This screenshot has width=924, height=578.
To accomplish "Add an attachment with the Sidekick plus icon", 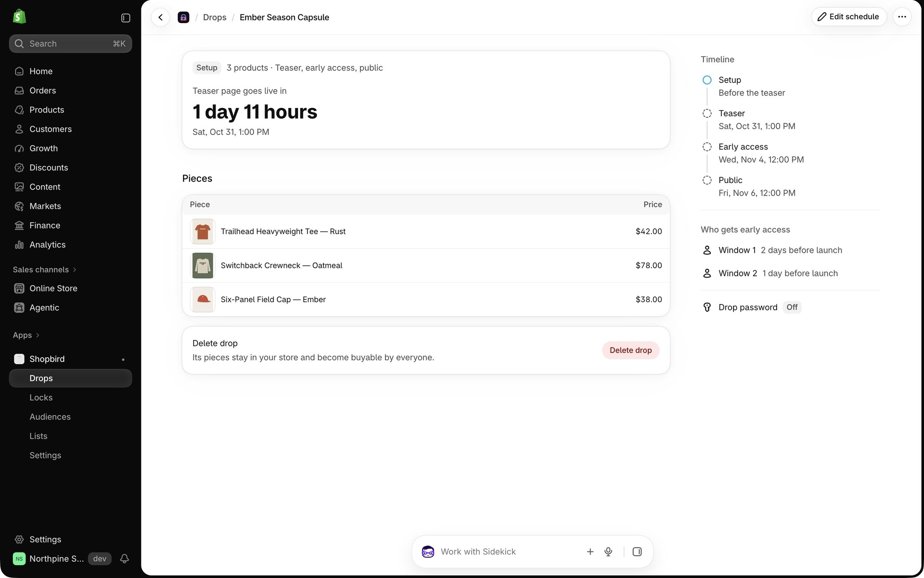I will [x=590, y=552].
